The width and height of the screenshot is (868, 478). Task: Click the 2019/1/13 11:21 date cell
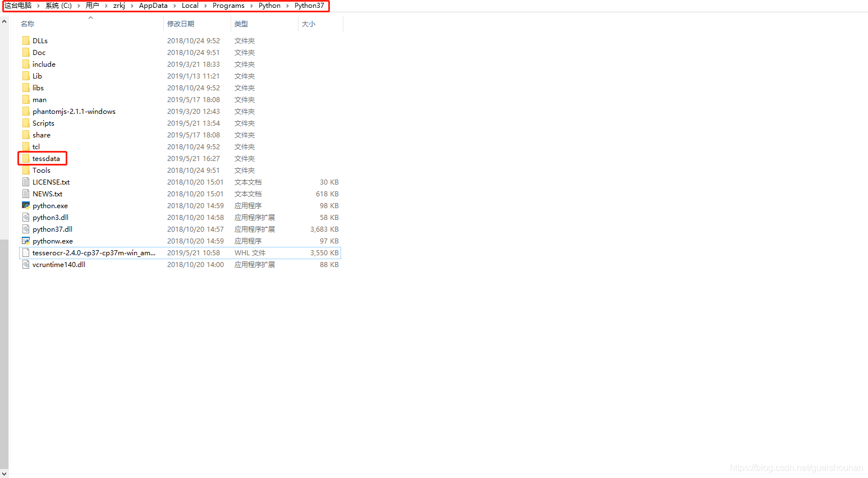tap(194, 76)
